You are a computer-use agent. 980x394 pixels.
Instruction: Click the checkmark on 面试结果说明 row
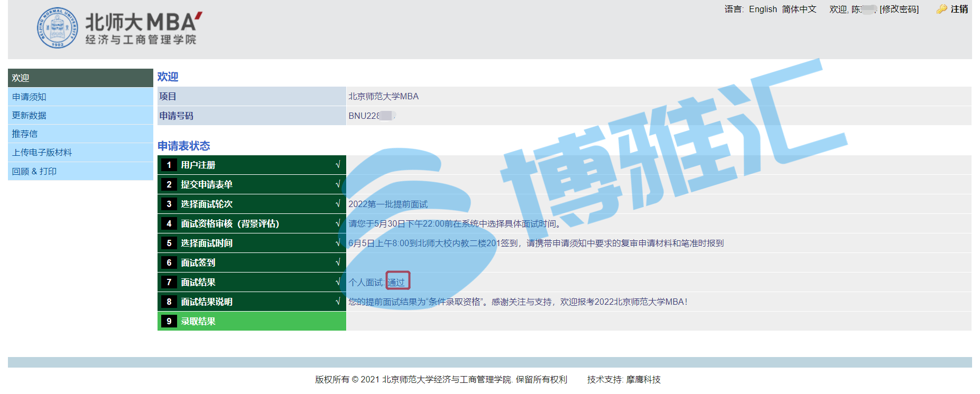(338, 302)
